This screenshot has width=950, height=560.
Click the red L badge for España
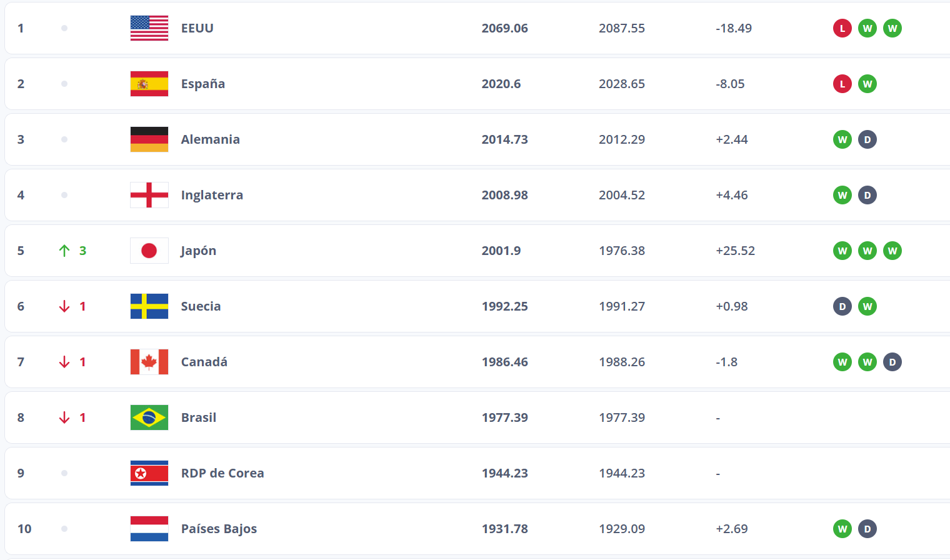(x=842, y=84)
